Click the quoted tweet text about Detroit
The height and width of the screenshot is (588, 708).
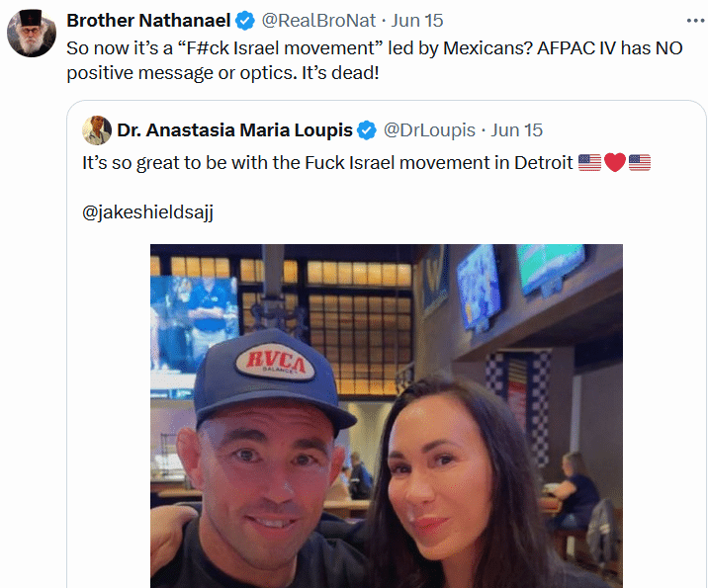click(327, 163)
